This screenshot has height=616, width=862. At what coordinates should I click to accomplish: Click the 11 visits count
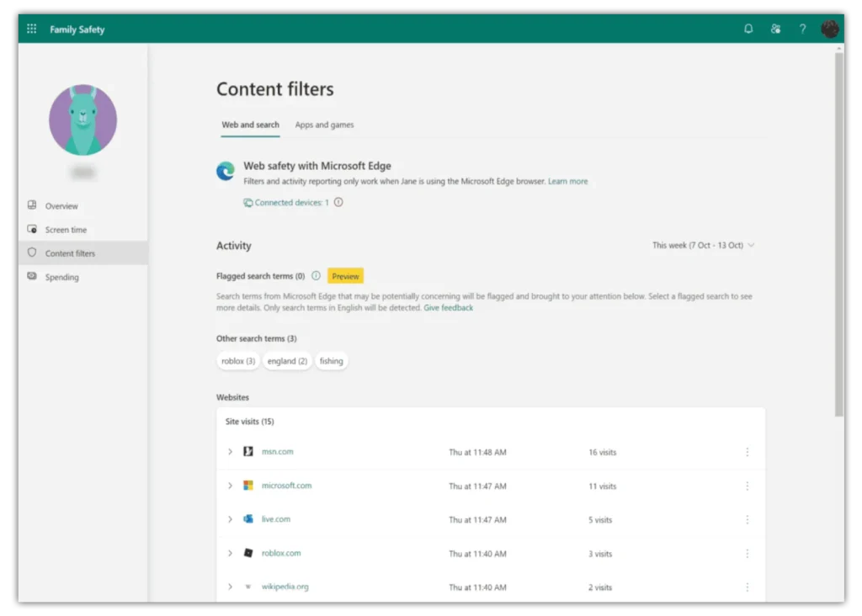point(603,486)
